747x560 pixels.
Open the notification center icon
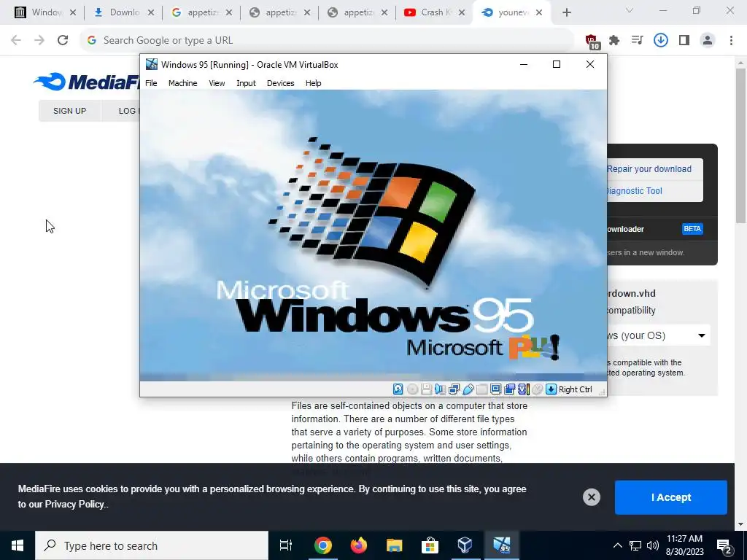[x=724, y=545]
